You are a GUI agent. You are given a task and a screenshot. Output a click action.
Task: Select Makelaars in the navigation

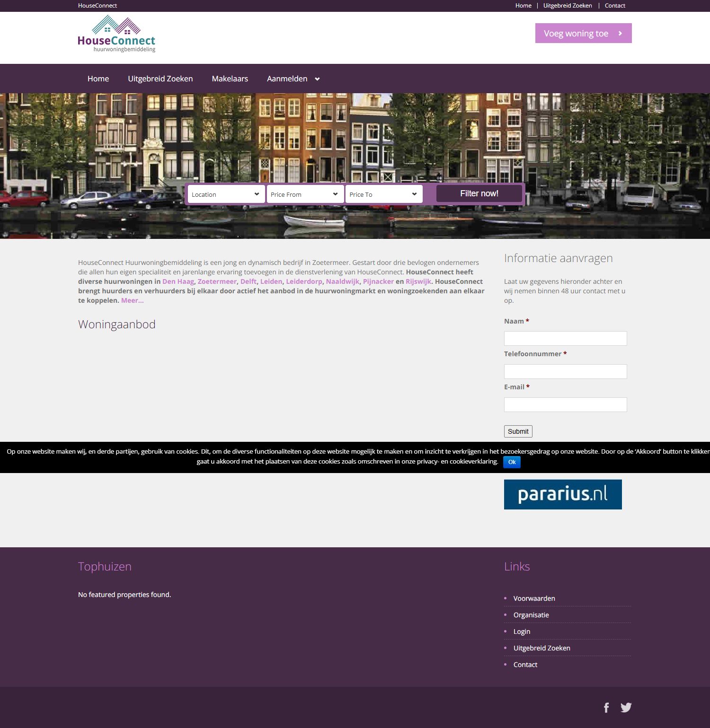pyautogui.click(x=230, y=79)
